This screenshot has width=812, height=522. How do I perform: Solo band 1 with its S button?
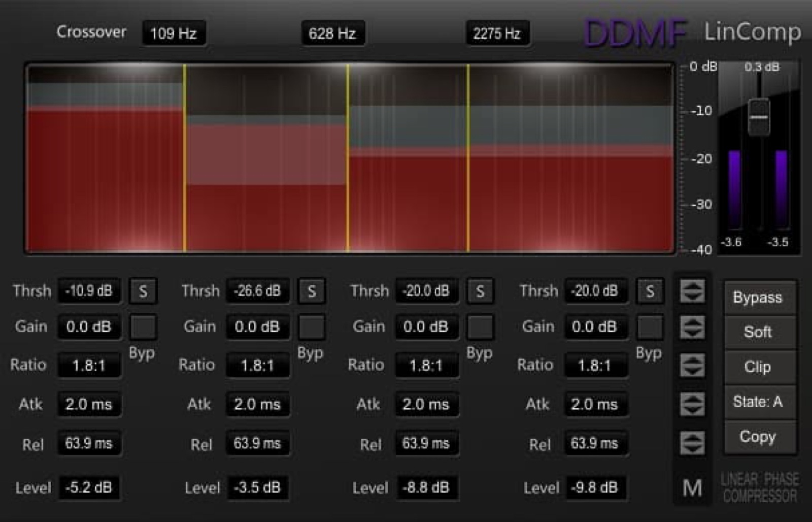[x=143, y=291]
